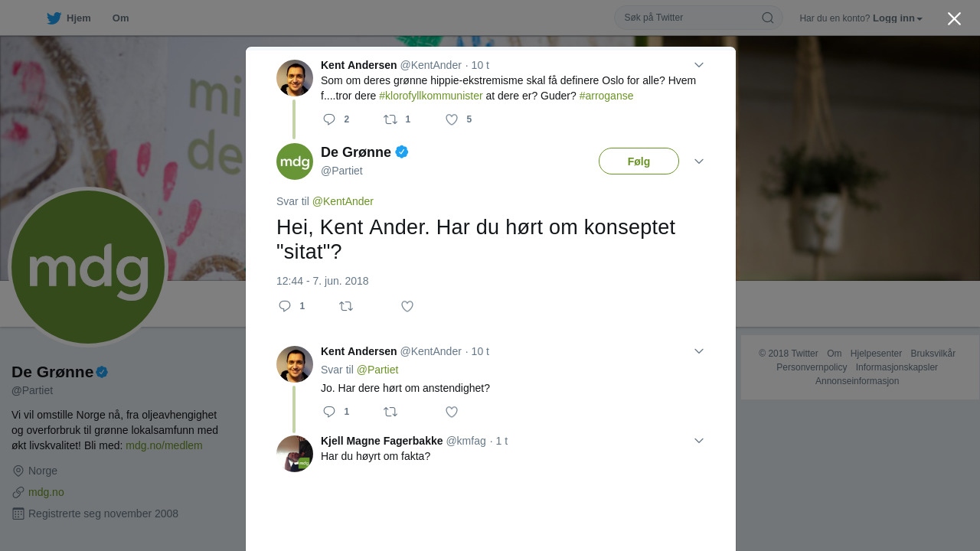Retweet De Grønne's "sitat" tweet
Image resolution: width=980 pixels, height=551 pixels.
click(x=346, y=306)
